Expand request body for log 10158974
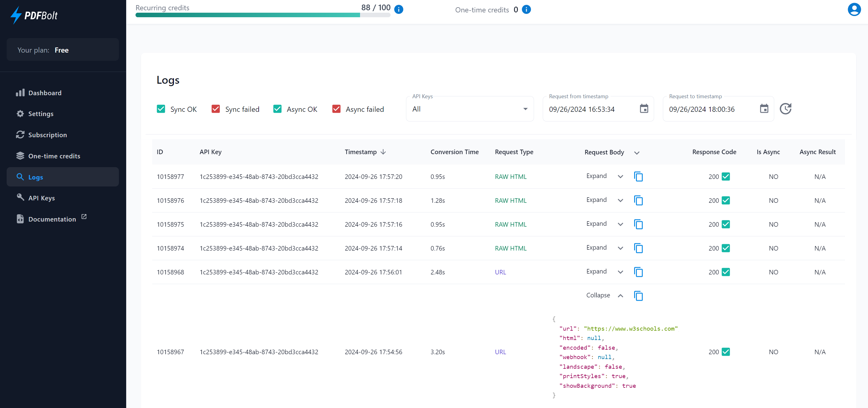Screen dimensions: 868x408 pyautogui.click(x=605, y=248)
